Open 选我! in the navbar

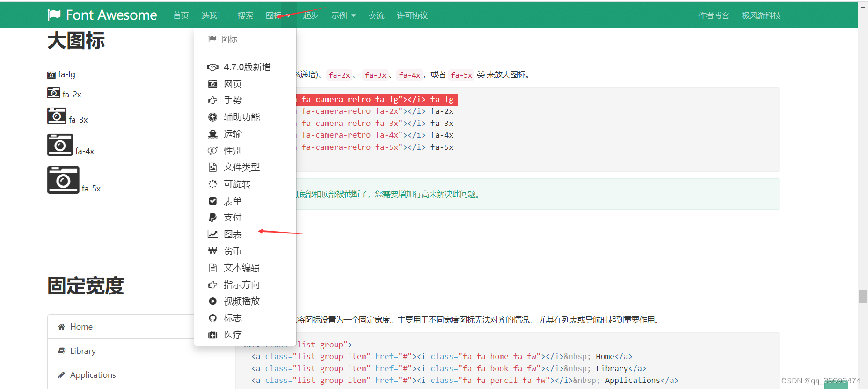tap(211, 15)
